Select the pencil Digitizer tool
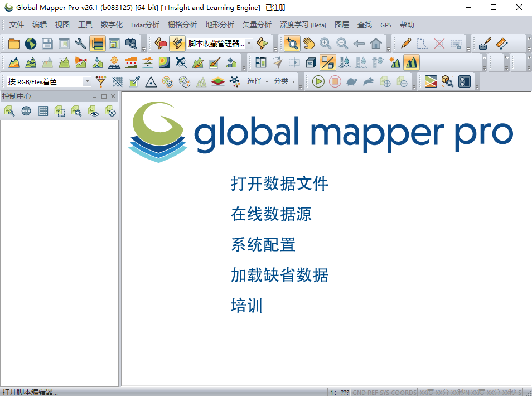Viewport: 532px width, 396px height. (x=406, y=44)
